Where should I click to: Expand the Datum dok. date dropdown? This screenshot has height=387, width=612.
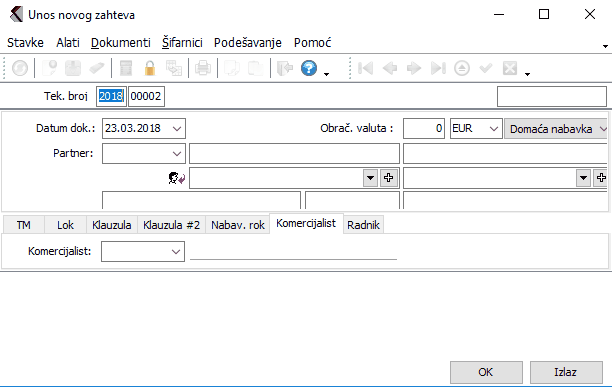click(177, 128)
